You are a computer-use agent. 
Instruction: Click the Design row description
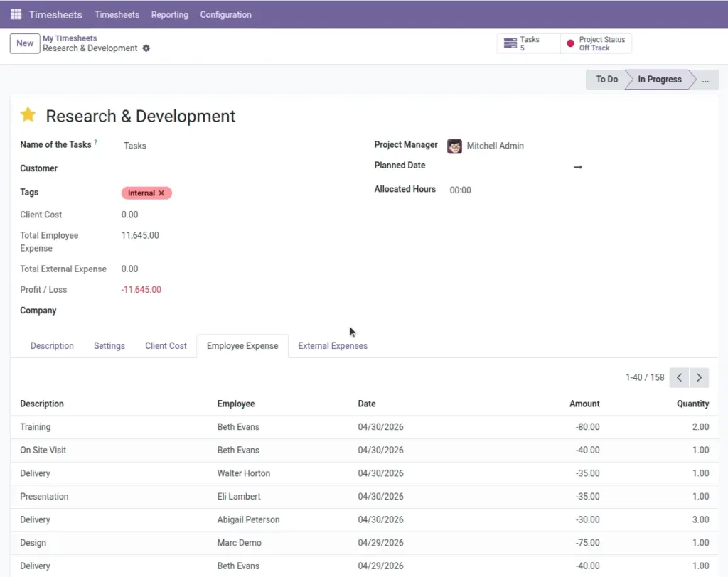[x=33, y=543]
